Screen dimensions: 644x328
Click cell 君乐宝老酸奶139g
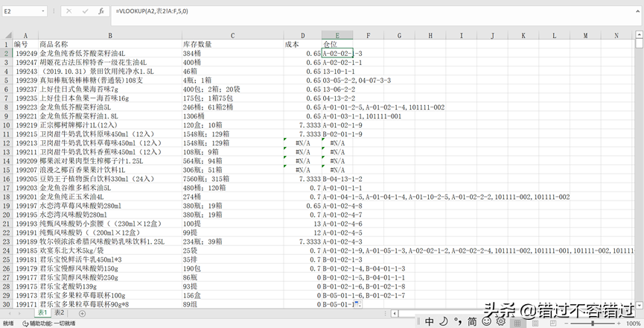[x=110, y=286]
